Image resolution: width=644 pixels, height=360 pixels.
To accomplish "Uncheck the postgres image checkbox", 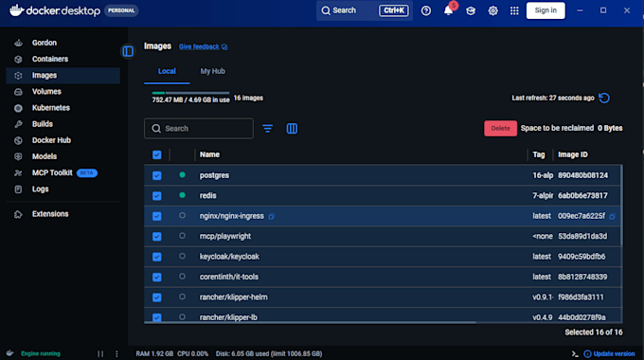I will [157, 175].
